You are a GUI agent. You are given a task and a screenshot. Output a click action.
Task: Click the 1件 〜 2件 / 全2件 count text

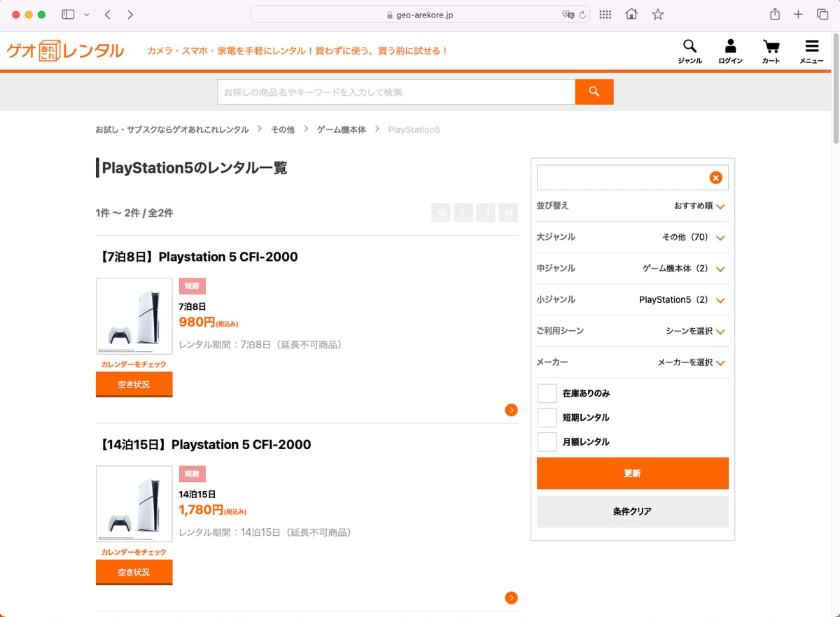tap(134, 213)
